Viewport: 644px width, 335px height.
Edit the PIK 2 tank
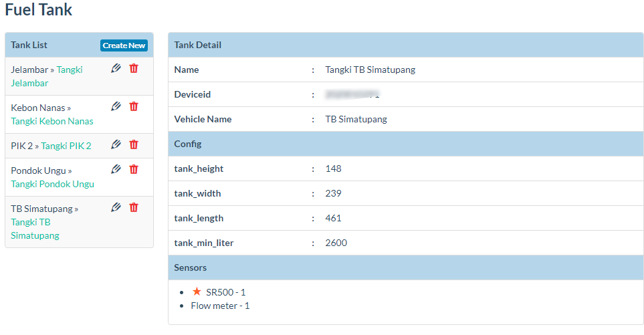tap(116, 144)
